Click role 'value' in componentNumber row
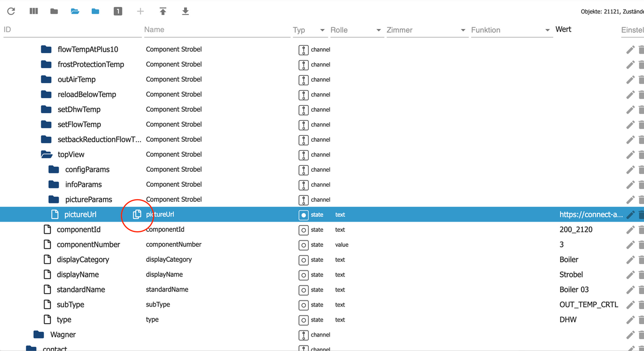This screenshot has width=644, height=351. click(x=342, y=245)
